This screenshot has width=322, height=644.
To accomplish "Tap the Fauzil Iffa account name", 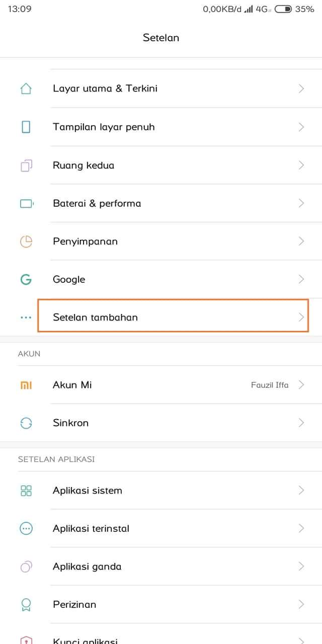I will tap(270, 385).
